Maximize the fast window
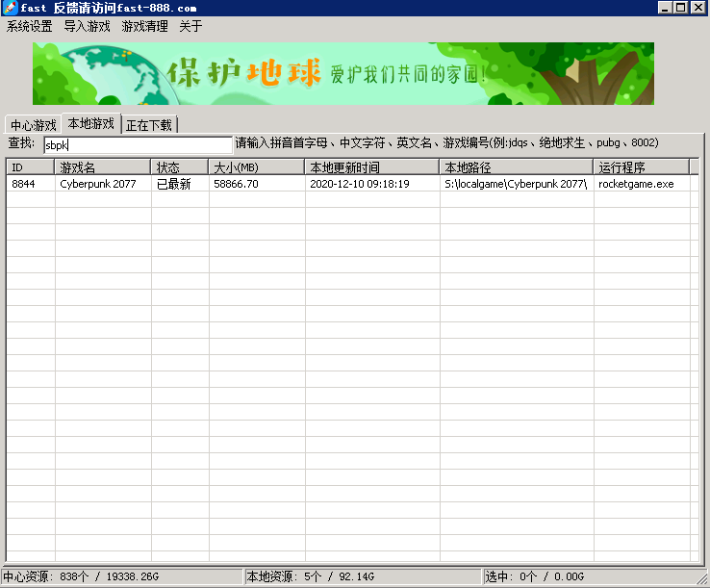The image size is (710, 588). click(680, 8)
